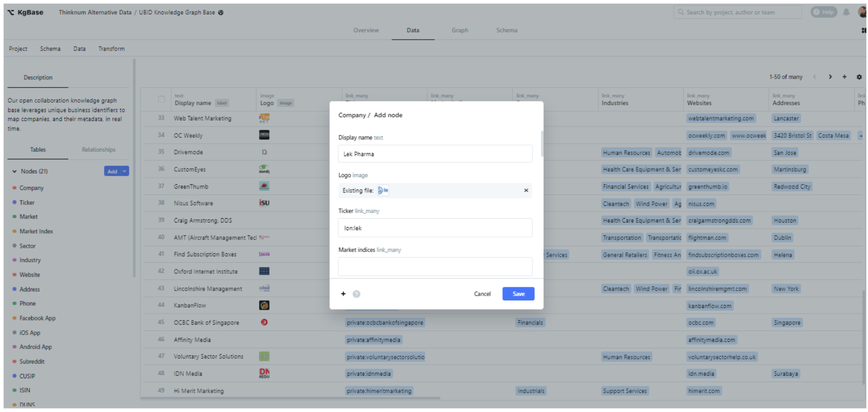Select the Company node table

(x=31, y=188)
